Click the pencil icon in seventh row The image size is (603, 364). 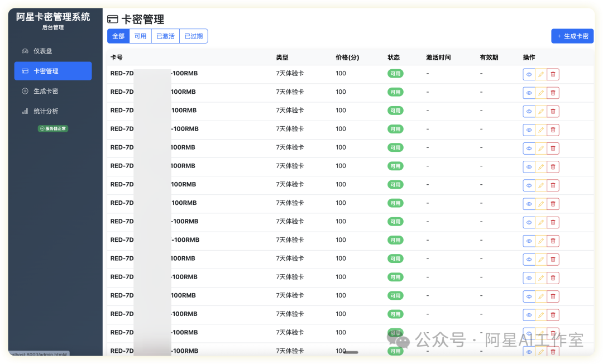click(x=540, y=185)
